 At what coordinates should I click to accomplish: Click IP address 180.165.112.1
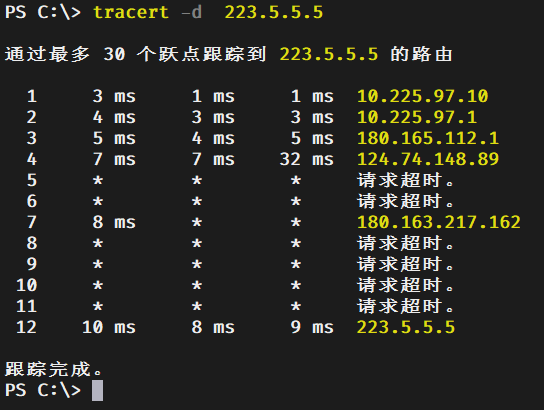428,138
